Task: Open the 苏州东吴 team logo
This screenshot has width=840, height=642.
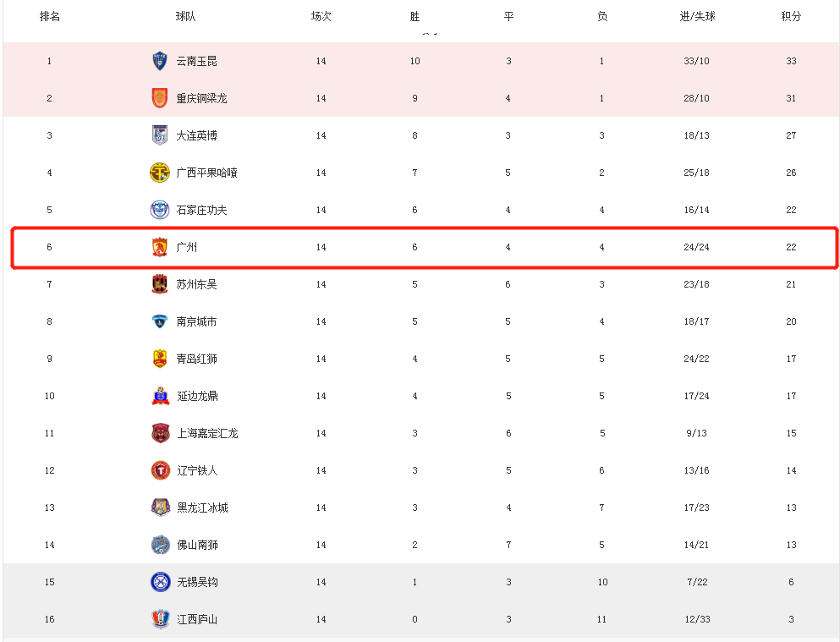Action: point(160,284)
